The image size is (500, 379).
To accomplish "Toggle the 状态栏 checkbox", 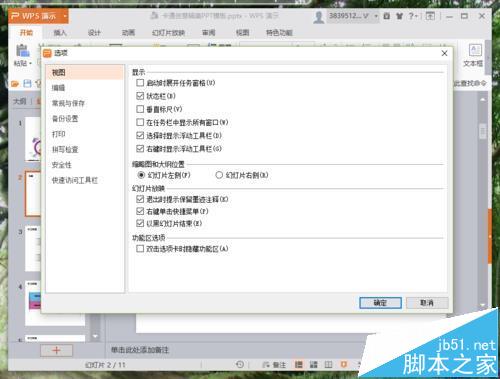I will pos(140,96).
